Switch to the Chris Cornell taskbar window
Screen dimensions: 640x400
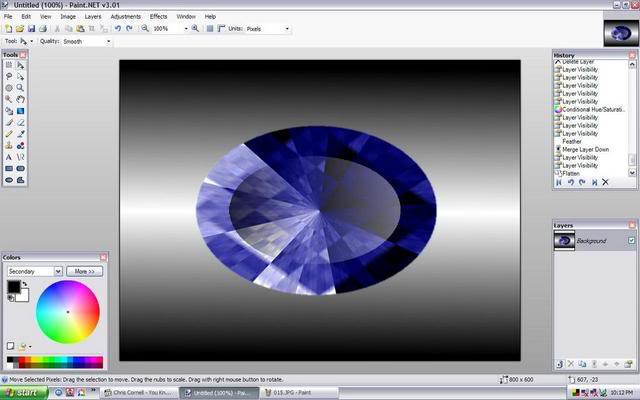pyautogui.click(x=140, y=393)
